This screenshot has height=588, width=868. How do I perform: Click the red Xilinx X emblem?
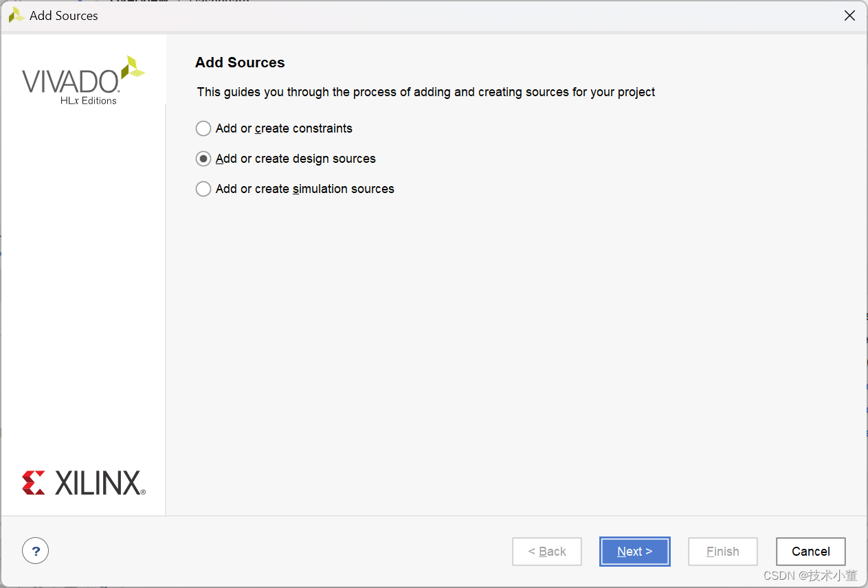click(33, 483)
